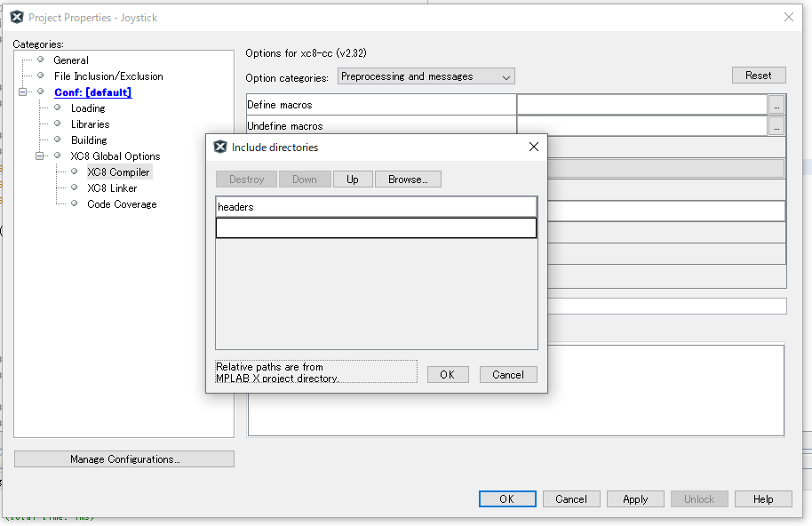
Task: Click the Down button
Action: (305, 179)
